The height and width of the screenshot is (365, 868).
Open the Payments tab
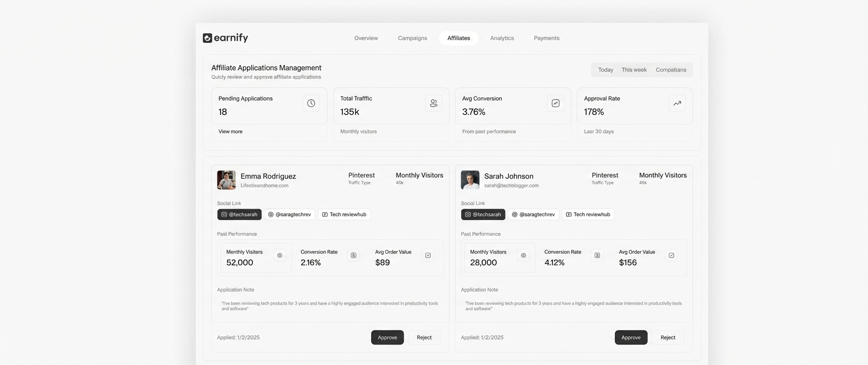point(546,38)
